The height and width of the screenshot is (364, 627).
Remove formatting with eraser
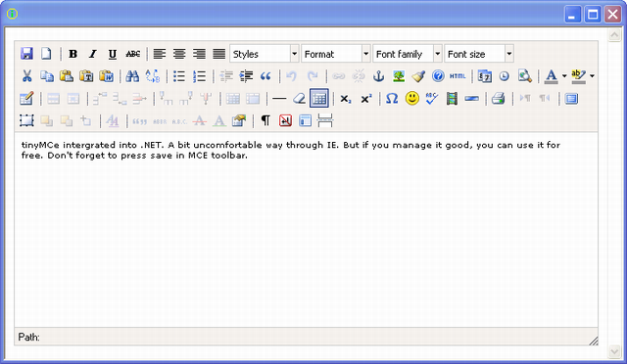(x=299, y=98)
